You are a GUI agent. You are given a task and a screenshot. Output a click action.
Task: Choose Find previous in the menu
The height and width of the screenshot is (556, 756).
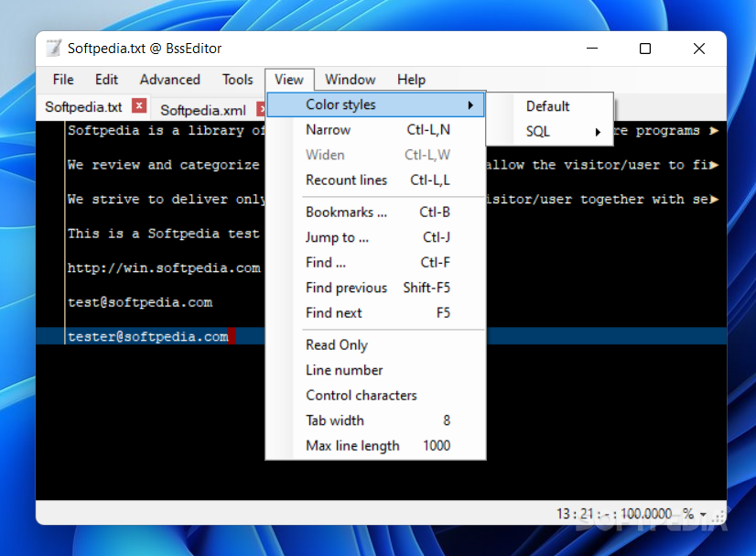375,288
